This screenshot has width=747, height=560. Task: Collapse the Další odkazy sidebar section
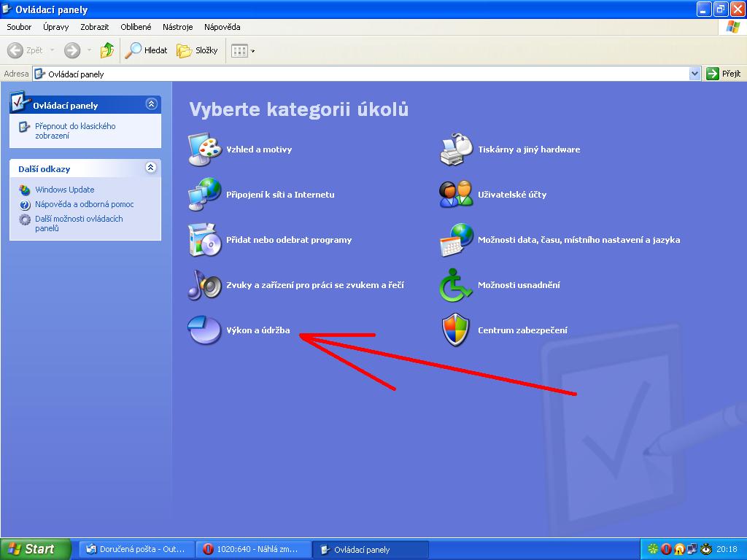tap(151, 167)
